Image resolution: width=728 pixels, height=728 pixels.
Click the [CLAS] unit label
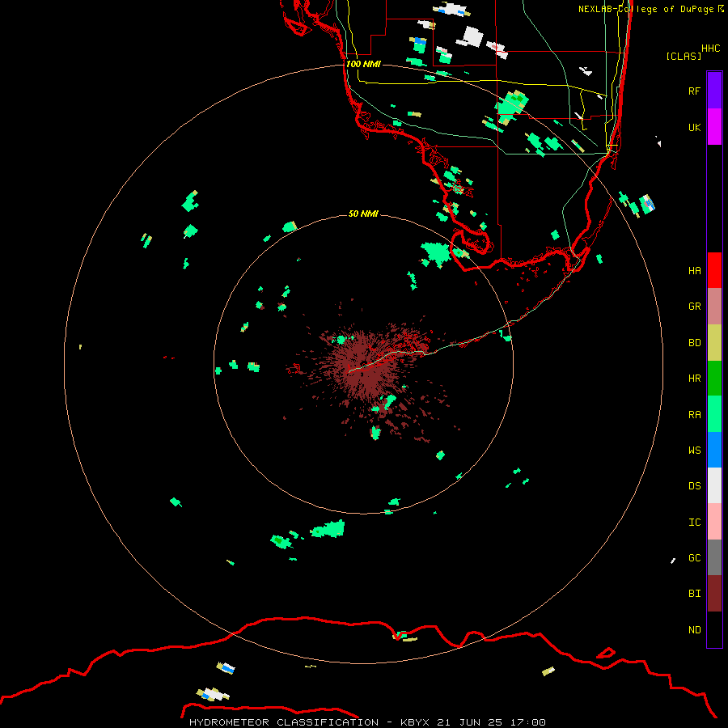[684, 56]
